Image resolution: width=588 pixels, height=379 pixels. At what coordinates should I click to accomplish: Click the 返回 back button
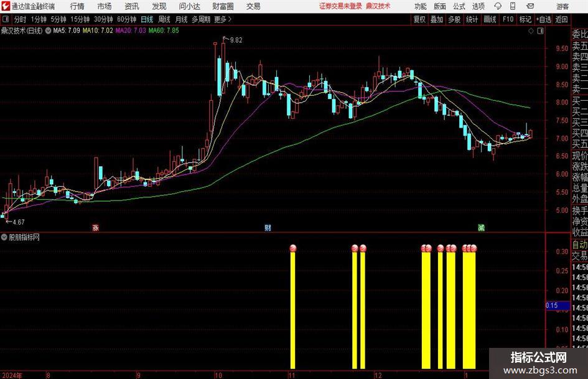pyautogui.click(x=561, y=19)
